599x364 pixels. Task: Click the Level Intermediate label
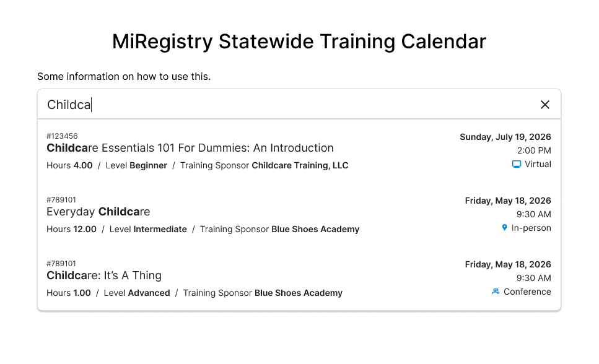click(148, 229)
